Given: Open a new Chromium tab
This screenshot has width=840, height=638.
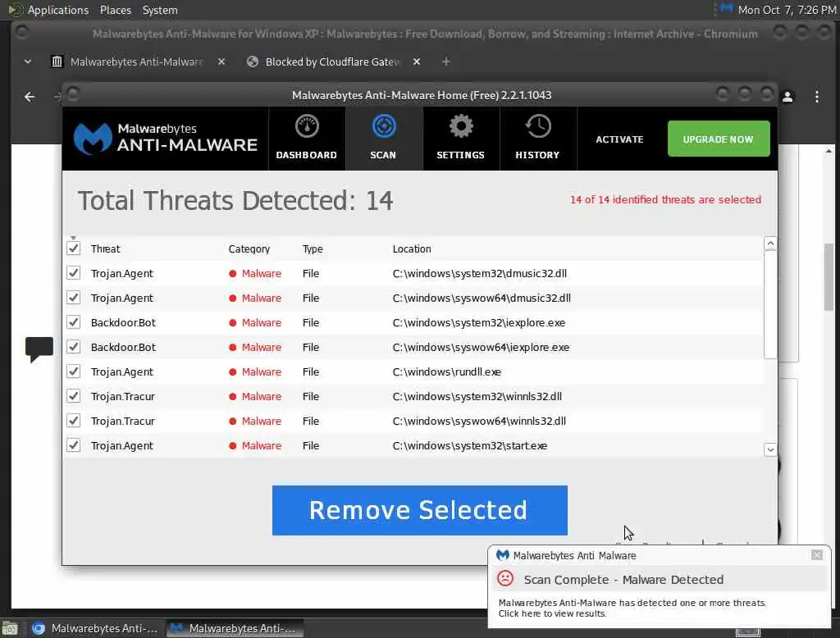Looking at the screenshot, I should click(445, 62).
